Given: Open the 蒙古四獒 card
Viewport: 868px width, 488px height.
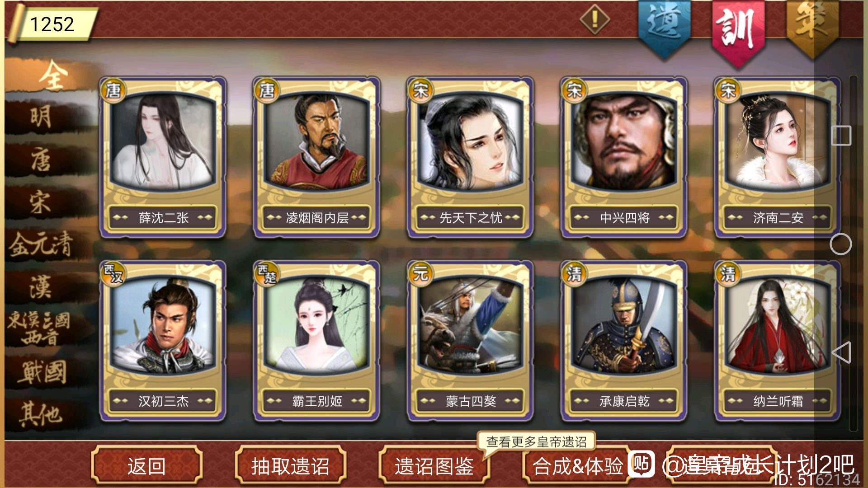Looking at the screenshot, I should (x=470, y=341).
